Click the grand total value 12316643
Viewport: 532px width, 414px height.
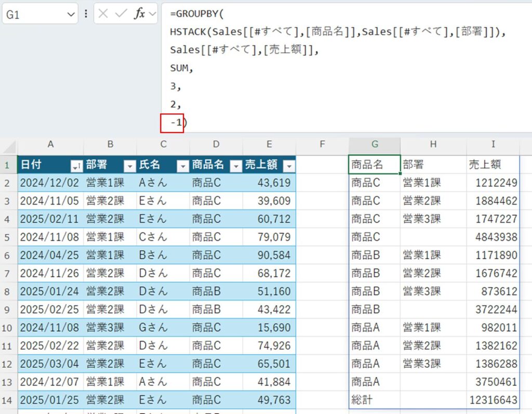point(493,400)
